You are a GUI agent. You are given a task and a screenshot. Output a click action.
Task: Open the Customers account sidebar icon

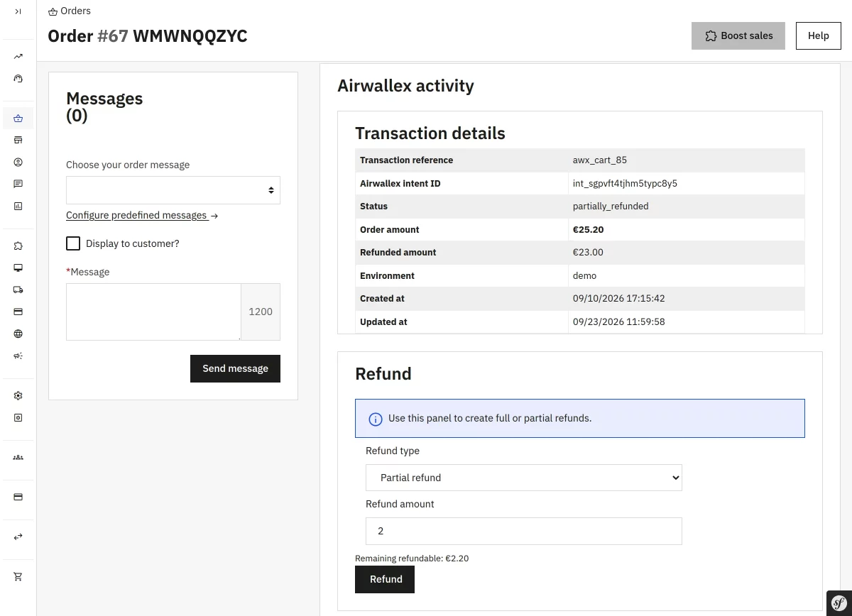[18, 163]
